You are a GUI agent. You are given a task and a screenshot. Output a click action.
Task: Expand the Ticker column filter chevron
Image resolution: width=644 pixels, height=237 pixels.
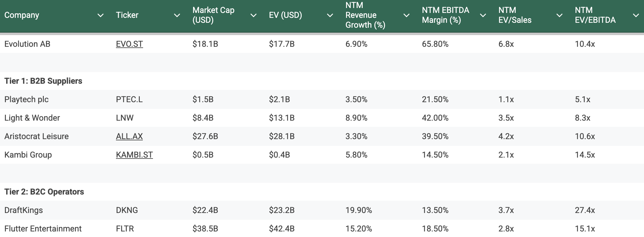177,15
